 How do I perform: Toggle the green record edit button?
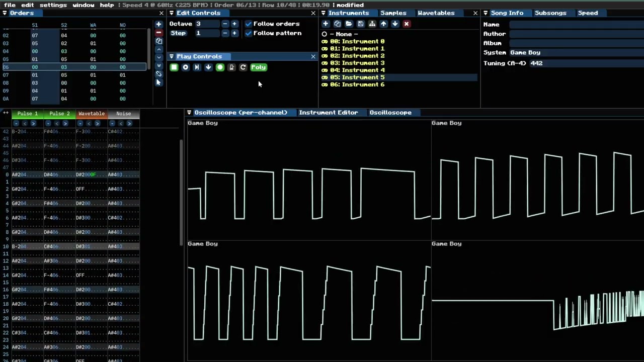click(220, 67)
